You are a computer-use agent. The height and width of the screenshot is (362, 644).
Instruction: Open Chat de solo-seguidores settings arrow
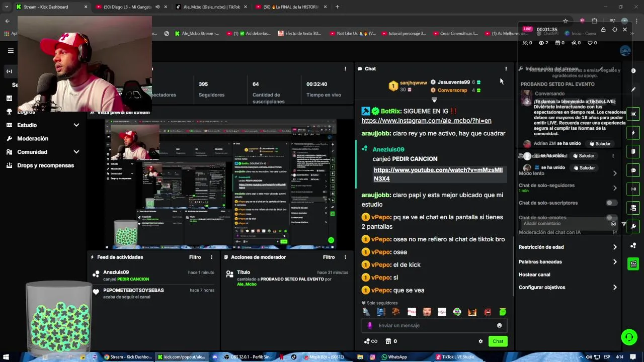tap(615, 188)
